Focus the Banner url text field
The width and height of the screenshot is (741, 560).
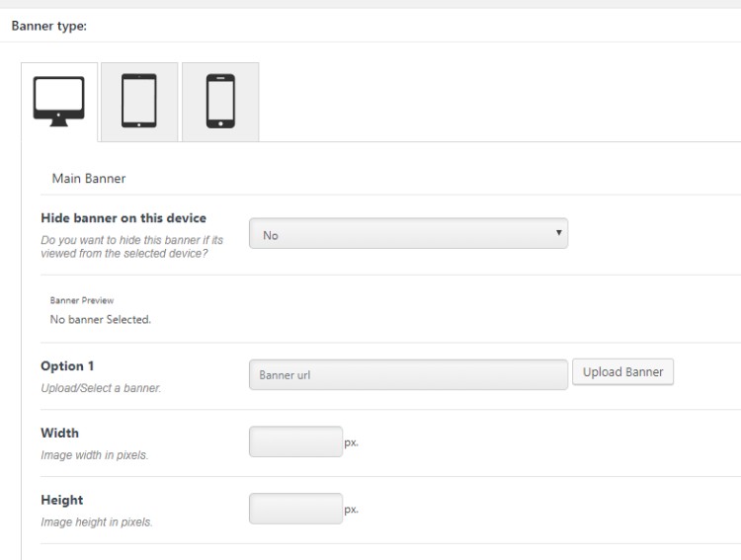(408, 374)
